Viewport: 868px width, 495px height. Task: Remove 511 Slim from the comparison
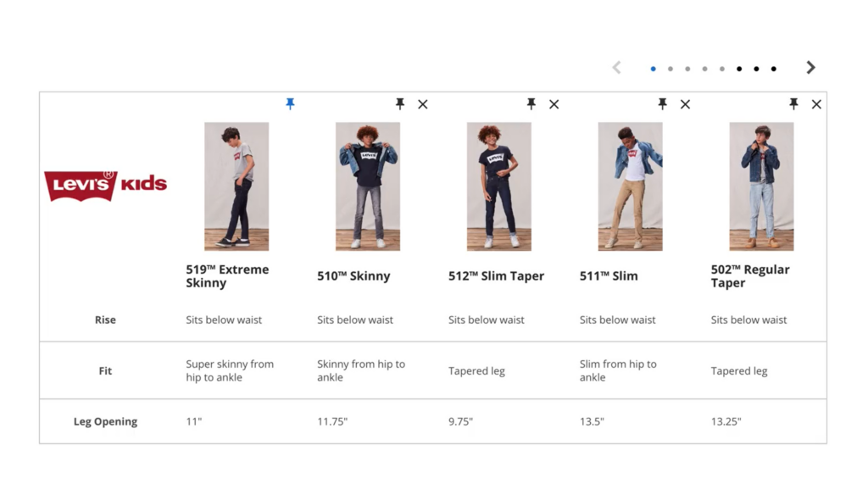tap(685, 103)
